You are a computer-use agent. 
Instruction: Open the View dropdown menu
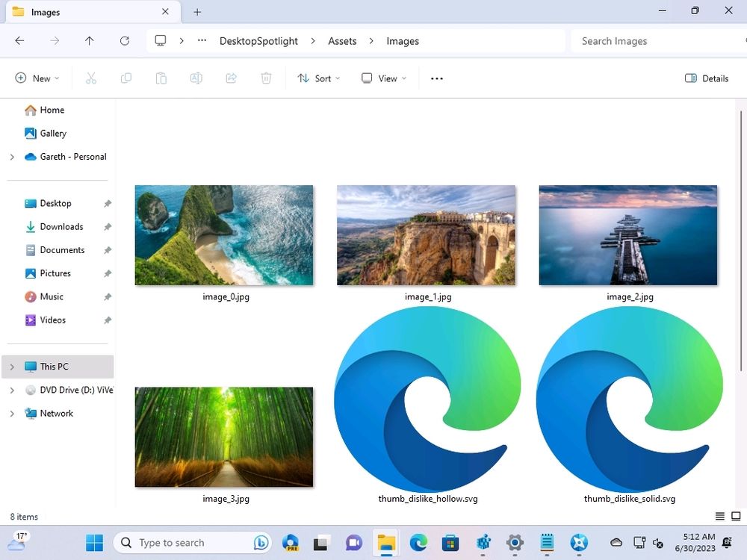click(384, 78)
